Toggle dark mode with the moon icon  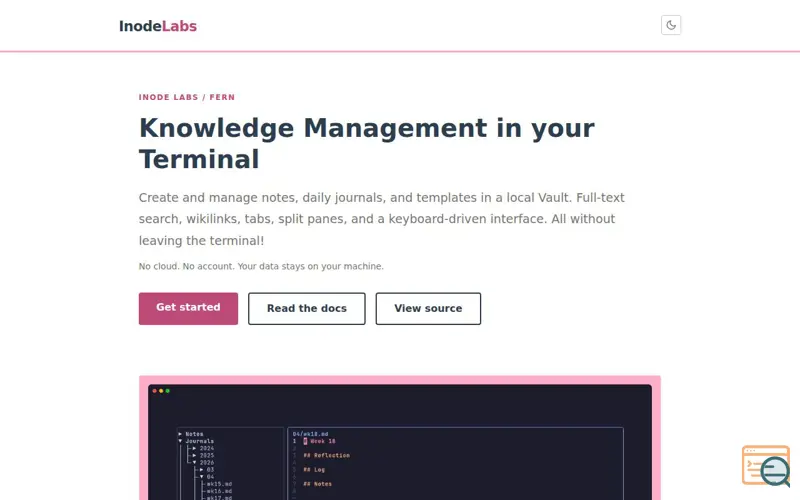[x=671, y=25]
